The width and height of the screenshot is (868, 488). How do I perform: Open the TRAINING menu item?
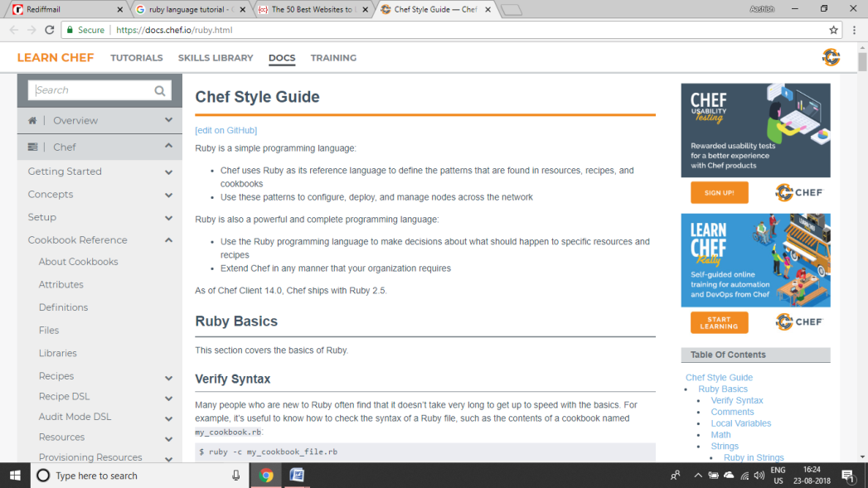333,57
